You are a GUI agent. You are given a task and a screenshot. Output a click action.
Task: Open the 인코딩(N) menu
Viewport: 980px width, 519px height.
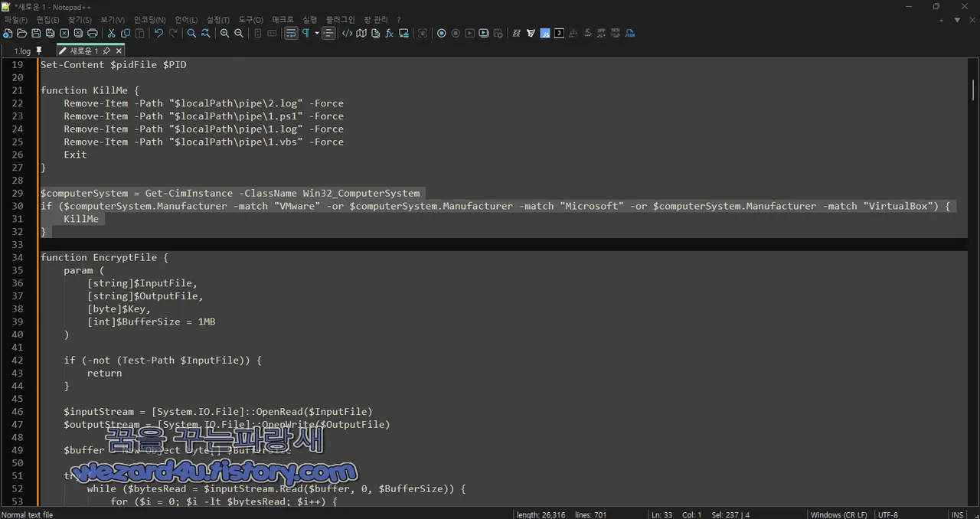click(x=149, y=19)
